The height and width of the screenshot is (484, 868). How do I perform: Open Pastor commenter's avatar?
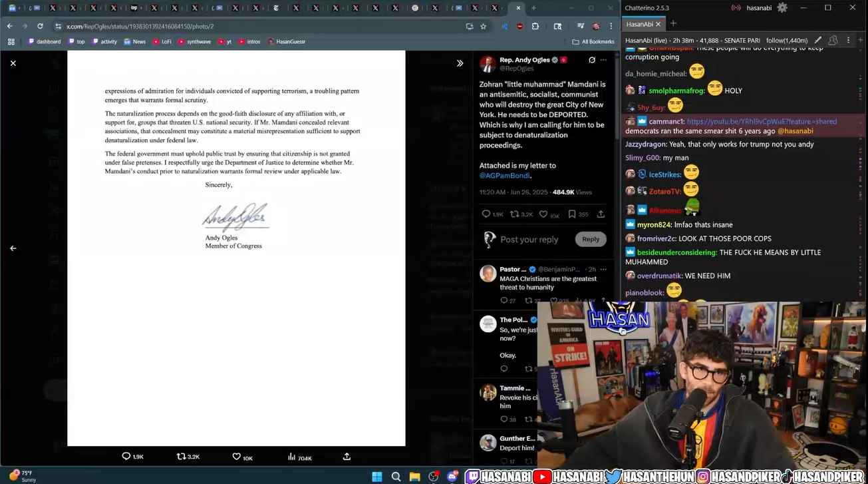click(488, 274)
